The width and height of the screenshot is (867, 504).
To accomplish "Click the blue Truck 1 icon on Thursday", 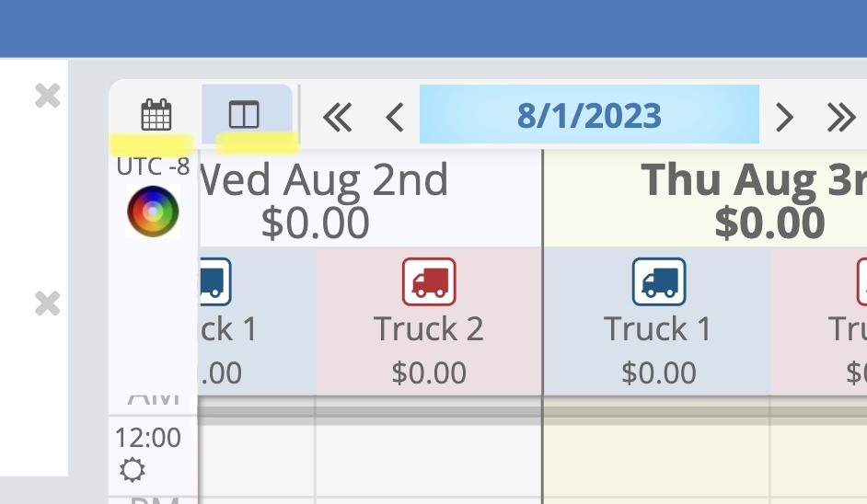I will click(658, 282).
